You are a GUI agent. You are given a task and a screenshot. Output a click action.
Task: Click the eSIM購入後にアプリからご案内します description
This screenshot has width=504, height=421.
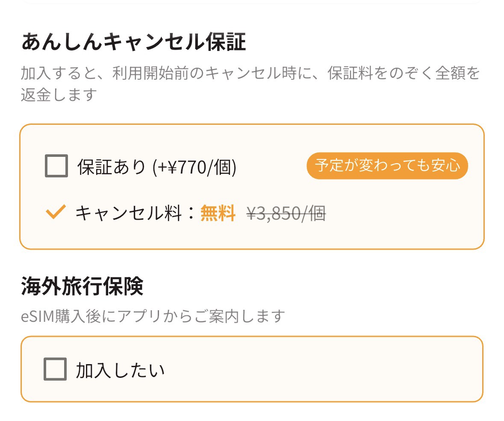[153, 317]
